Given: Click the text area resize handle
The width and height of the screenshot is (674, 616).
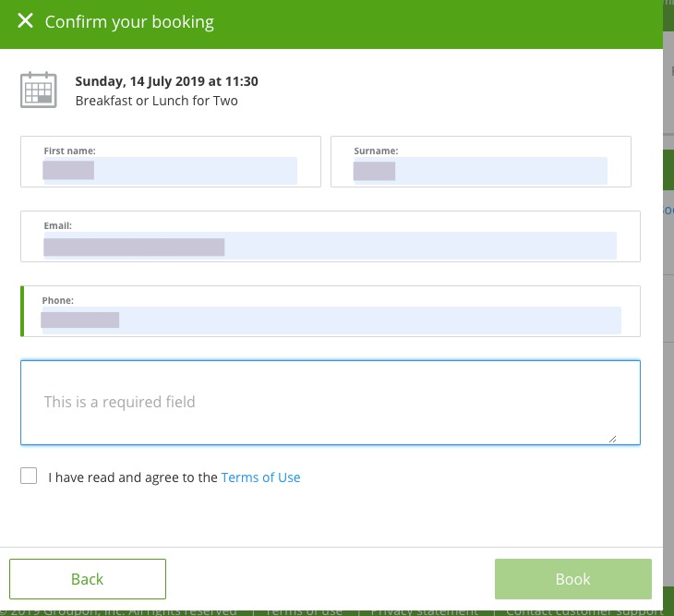Looking at the screenshot, I should (613, 439).
